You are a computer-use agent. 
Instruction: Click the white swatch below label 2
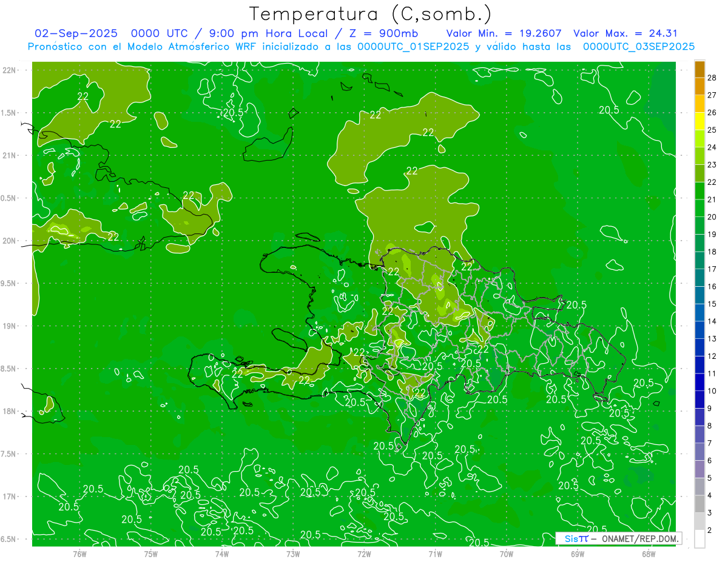coord(699,538)
